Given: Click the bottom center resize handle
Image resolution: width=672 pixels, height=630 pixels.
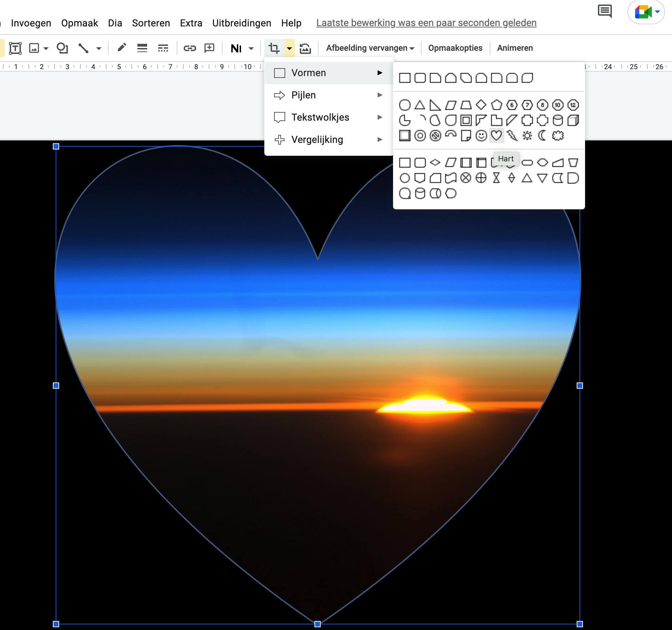Looking at the screenshot, I should pos(317,624).
